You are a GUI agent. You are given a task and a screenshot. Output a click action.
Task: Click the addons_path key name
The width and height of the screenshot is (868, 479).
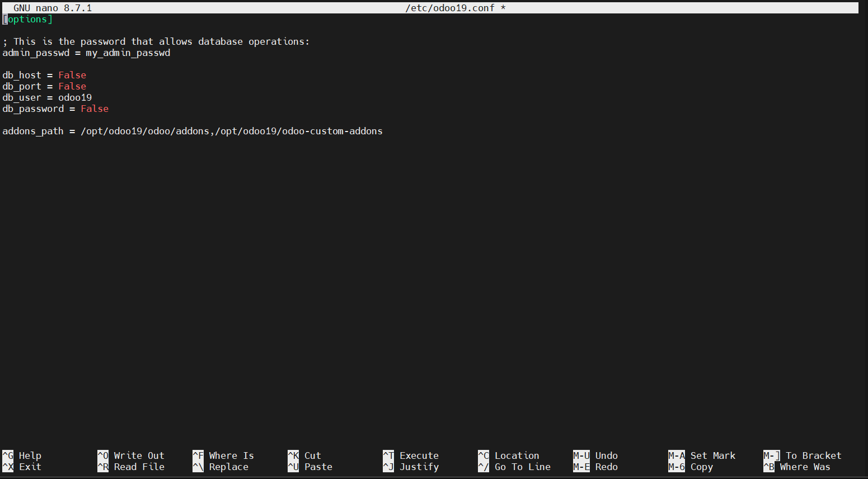[x=33, y=131]
